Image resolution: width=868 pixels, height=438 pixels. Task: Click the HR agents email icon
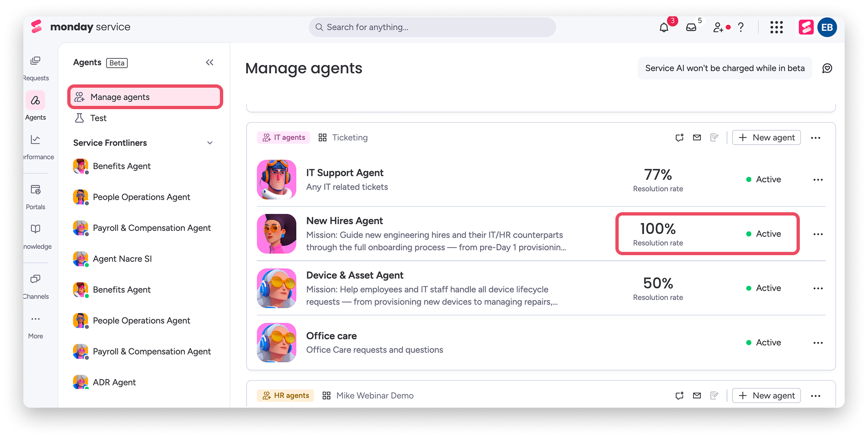pyautogui.click(x=697, y=396)
